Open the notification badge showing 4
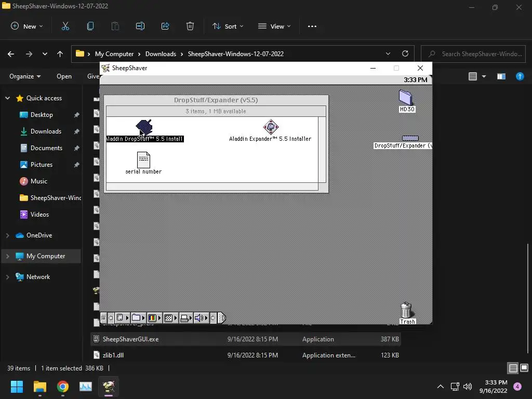The width and height of the screenshot is (532, 399). tap(517, 387)
